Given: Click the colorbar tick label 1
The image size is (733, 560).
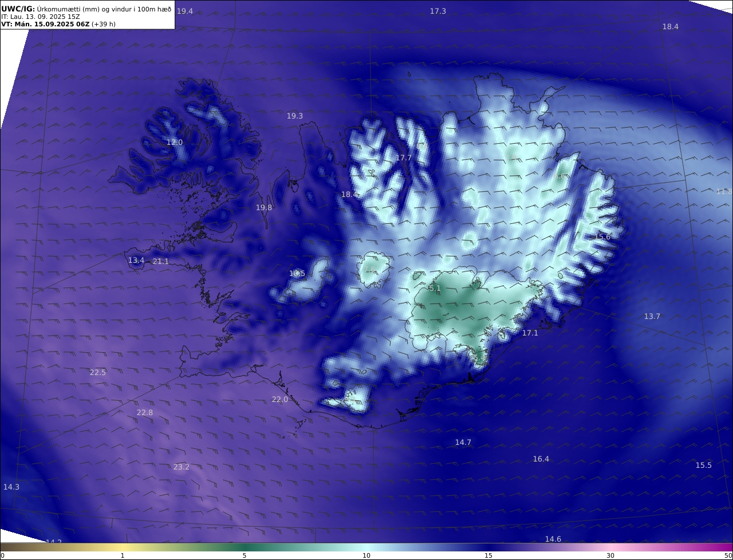Looking at the screenshot, I should [123, 555].
